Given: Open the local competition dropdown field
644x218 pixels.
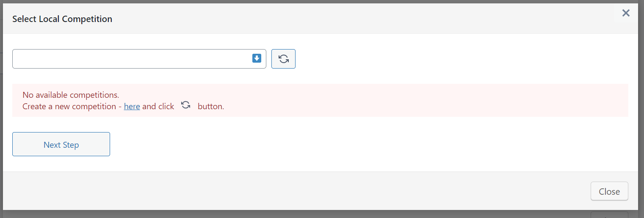Looking at the screenshot, I should point(139,59).
